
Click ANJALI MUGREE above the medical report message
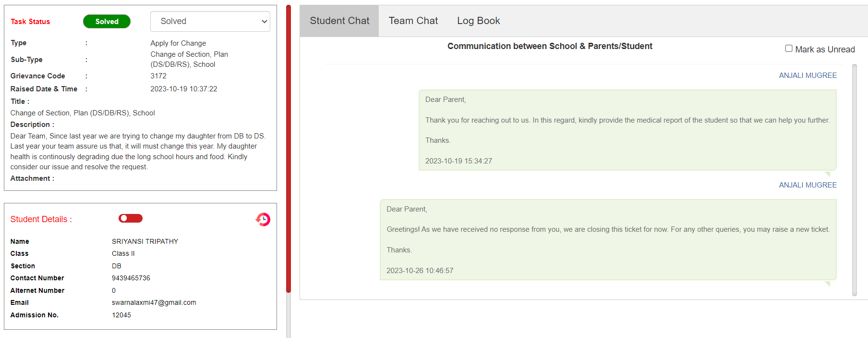pyautogui.click(x=808, y=75)
